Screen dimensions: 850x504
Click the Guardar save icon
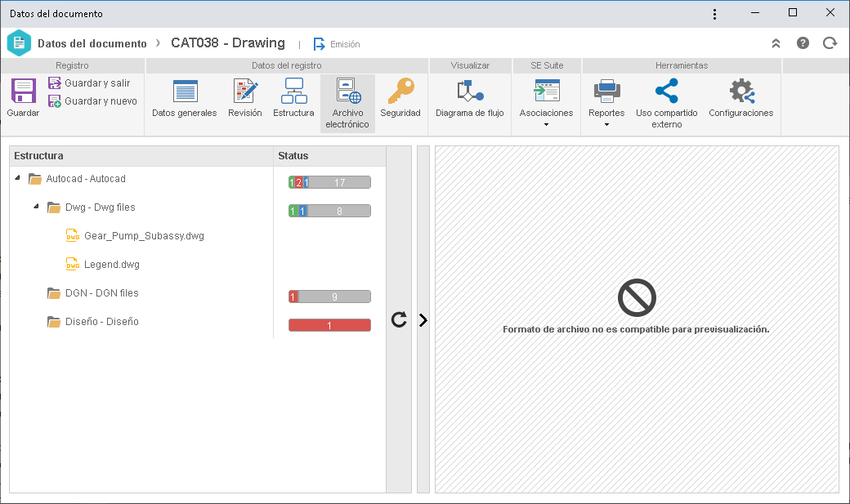click(24, 91)
